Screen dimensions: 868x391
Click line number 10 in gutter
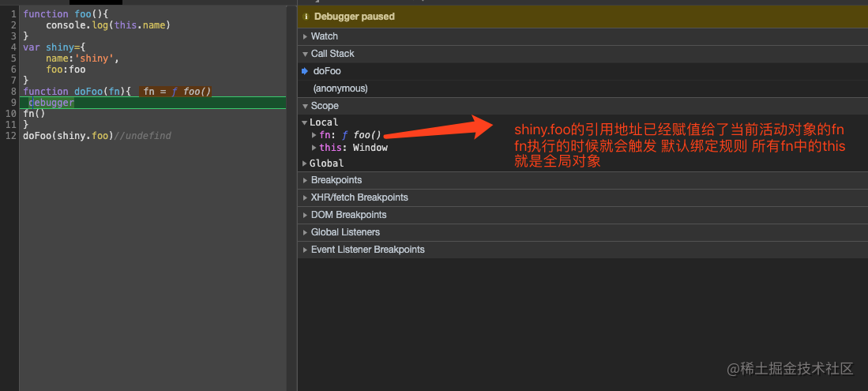(10, 114)
